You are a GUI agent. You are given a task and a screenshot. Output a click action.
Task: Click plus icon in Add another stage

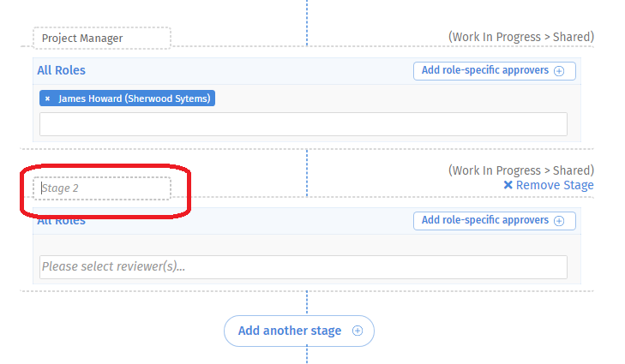pos(358,331)
